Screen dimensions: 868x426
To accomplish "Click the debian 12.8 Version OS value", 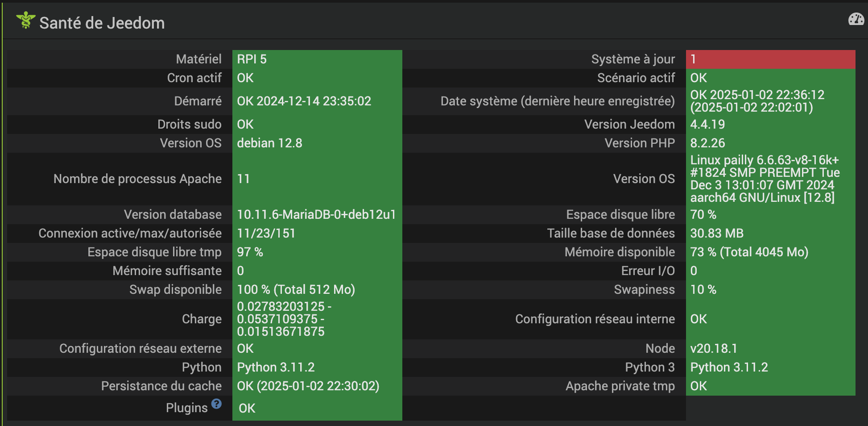I will point(269,143).
